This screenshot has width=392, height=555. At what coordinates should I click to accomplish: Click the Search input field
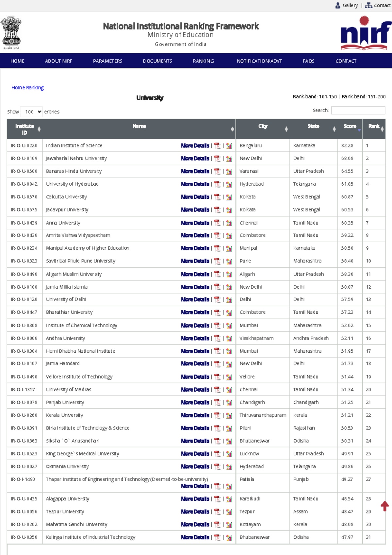click(x=358, y=110)
